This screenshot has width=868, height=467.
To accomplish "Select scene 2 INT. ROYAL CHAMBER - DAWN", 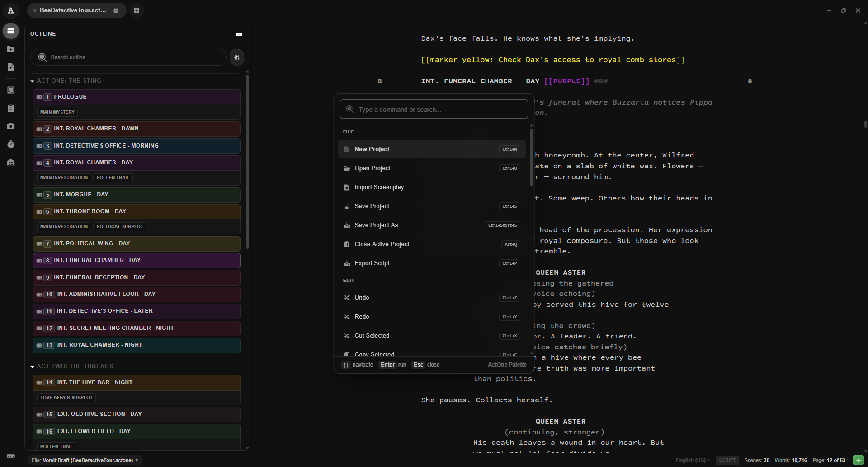I will tap(137, 129).
